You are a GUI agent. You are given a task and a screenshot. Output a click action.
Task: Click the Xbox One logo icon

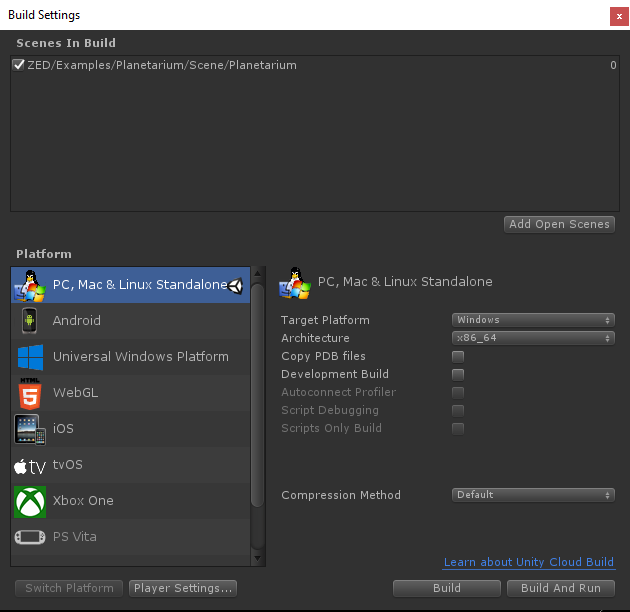click(x=30, y=502)
